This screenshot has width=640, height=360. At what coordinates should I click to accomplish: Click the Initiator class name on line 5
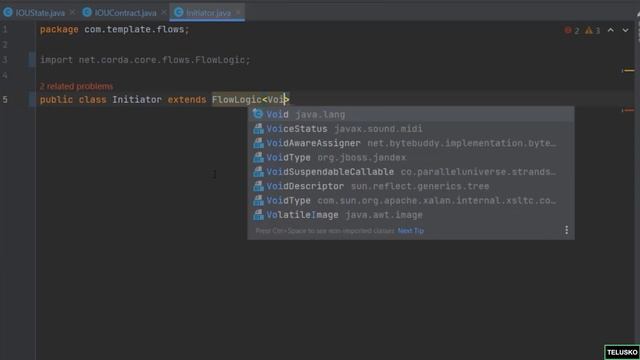click(137, 100)
